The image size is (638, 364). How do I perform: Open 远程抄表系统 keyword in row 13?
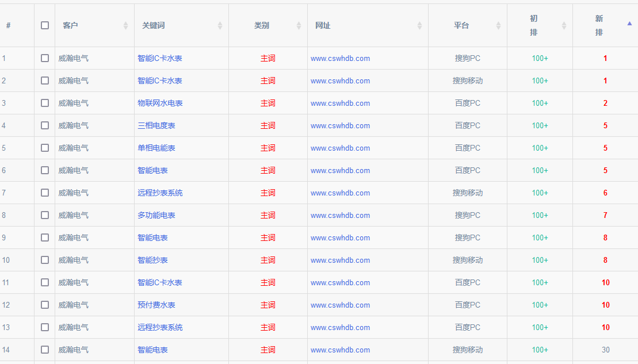(x=160, y=327)
